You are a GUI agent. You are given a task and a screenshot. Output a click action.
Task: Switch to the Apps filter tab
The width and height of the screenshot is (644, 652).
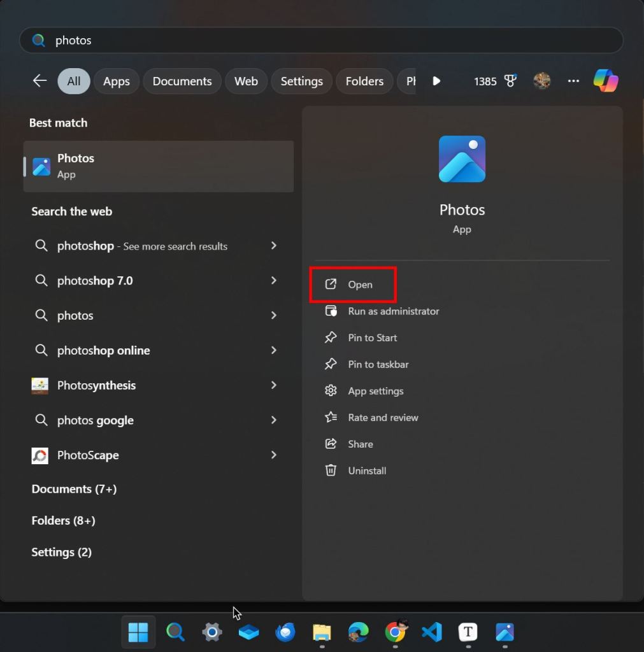click(117, 81)
